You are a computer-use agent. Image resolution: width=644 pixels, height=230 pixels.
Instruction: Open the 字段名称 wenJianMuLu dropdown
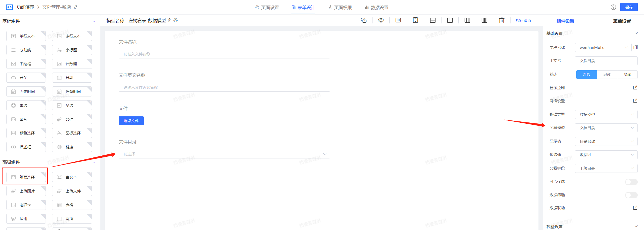click(603, 47)
